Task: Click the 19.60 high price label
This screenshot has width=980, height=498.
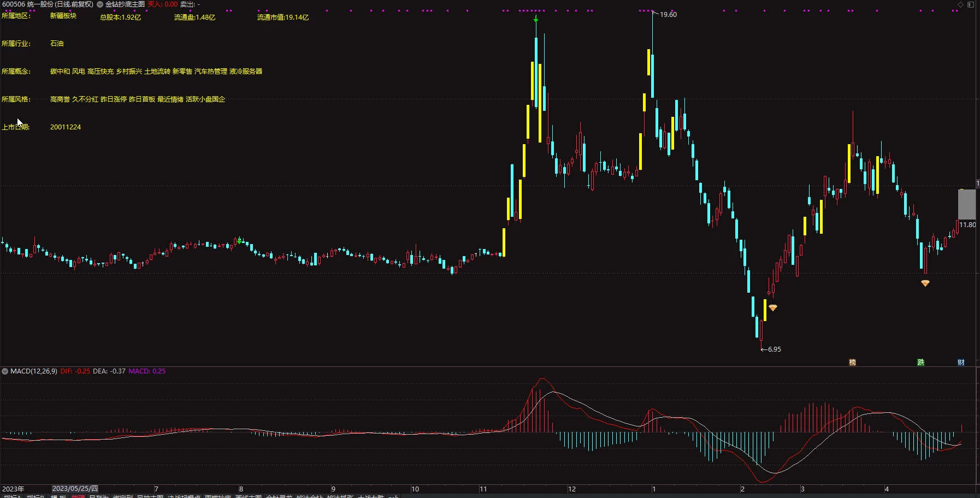Action: [x=668, y=15]
